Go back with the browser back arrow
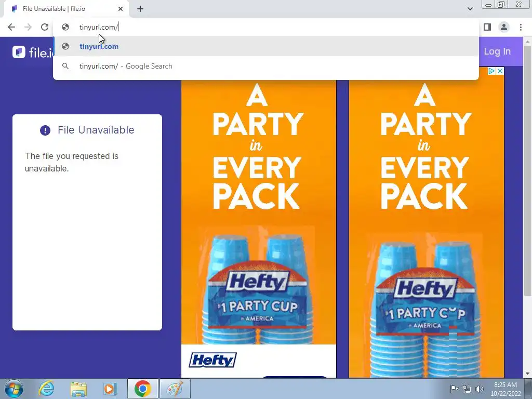Screen dimensions: 532x399 [11, 27]
